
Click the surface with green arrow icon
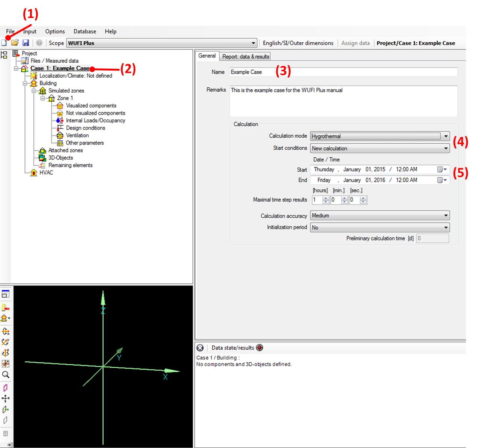tap(5, 409)
